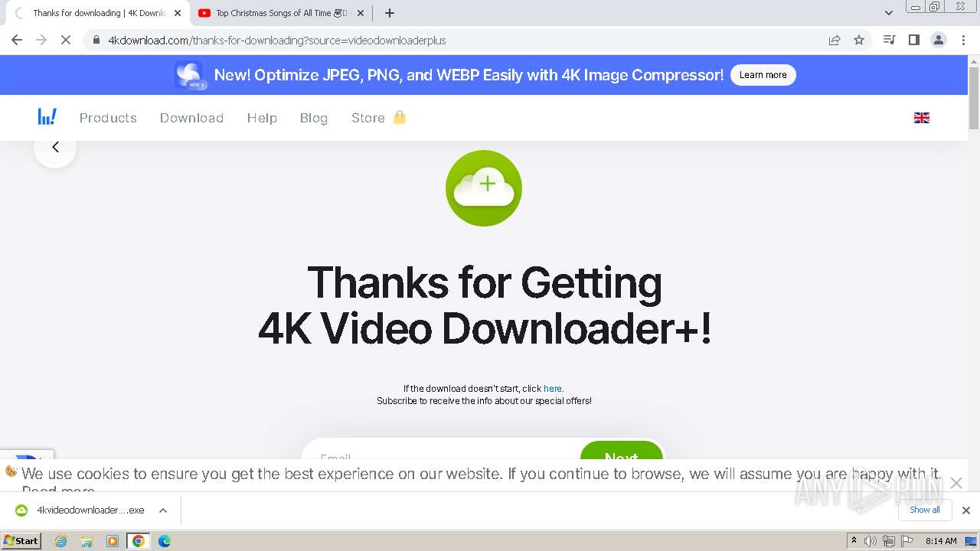The width and height of the screenshot is (980, 551).
Task: Close the Thanks for downloading tab
Action: (178, 13)
